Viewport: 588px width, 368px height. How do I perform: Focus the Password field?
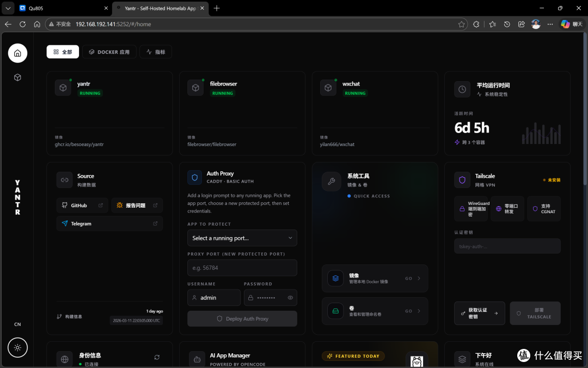(271, 298)
